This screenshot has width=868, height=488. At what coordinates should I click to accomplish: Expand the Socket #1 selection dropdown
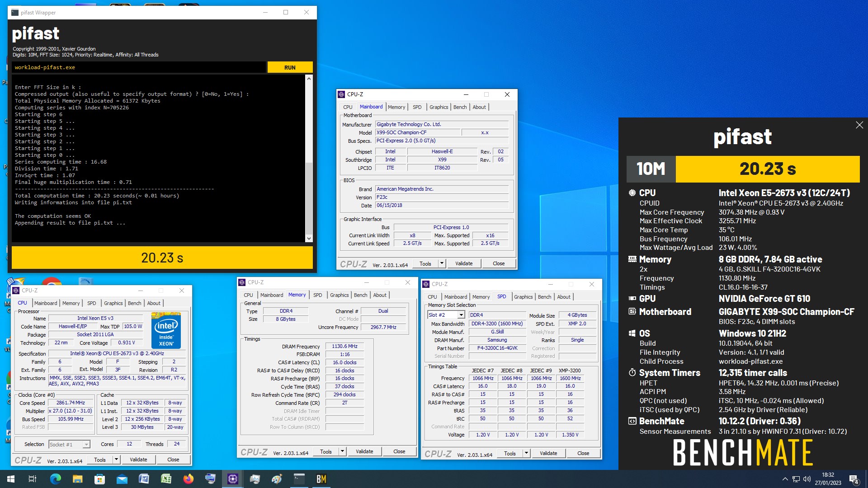(x=86, y=445)
